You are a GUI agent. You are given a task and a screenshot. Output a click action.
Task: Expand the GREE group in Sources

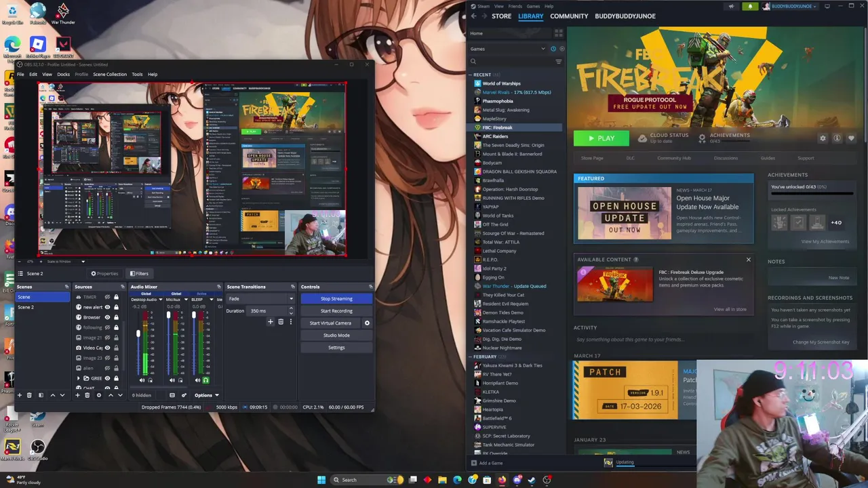point(78,378)
